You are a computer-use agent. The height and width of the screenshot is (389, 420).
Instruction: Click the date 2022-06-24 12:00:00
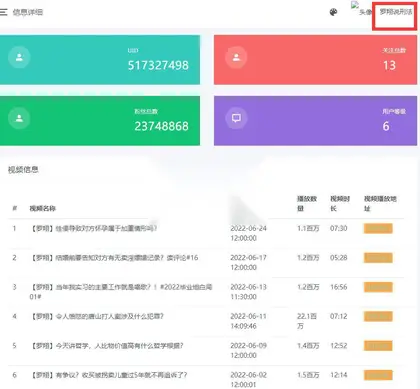(248, 233)
